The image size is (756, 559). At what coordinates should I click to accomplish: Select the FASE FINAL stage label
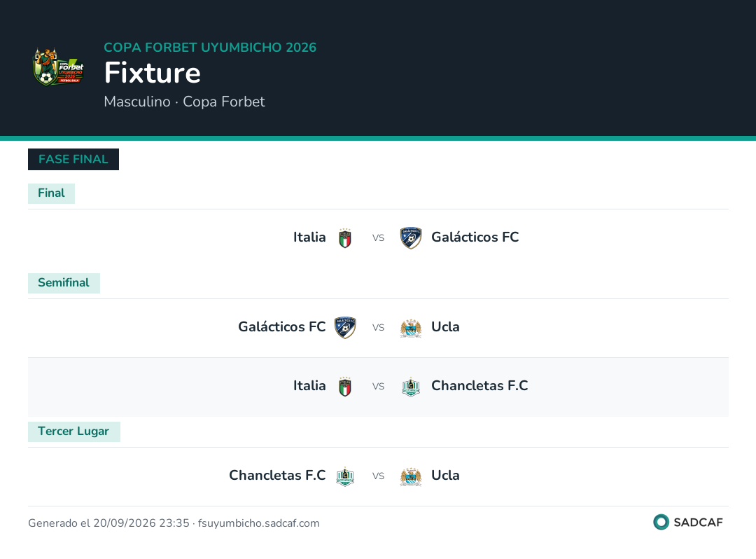pyautogui.click(x=73, y=159)
